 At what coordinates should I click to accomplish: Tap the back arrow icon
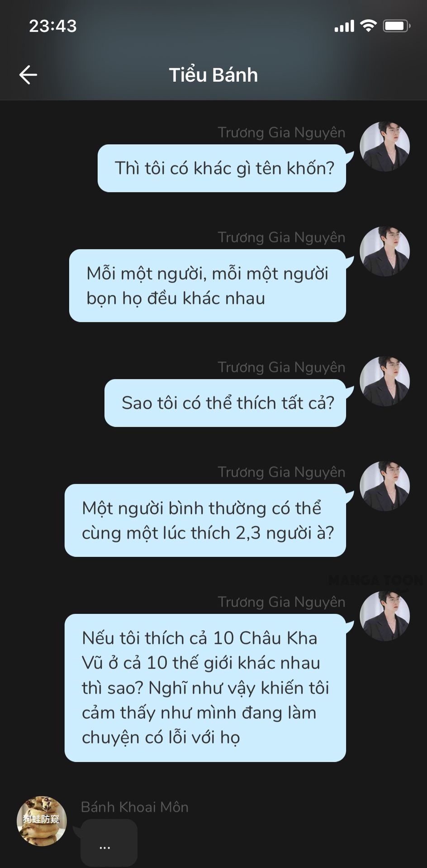click(28, 75)
